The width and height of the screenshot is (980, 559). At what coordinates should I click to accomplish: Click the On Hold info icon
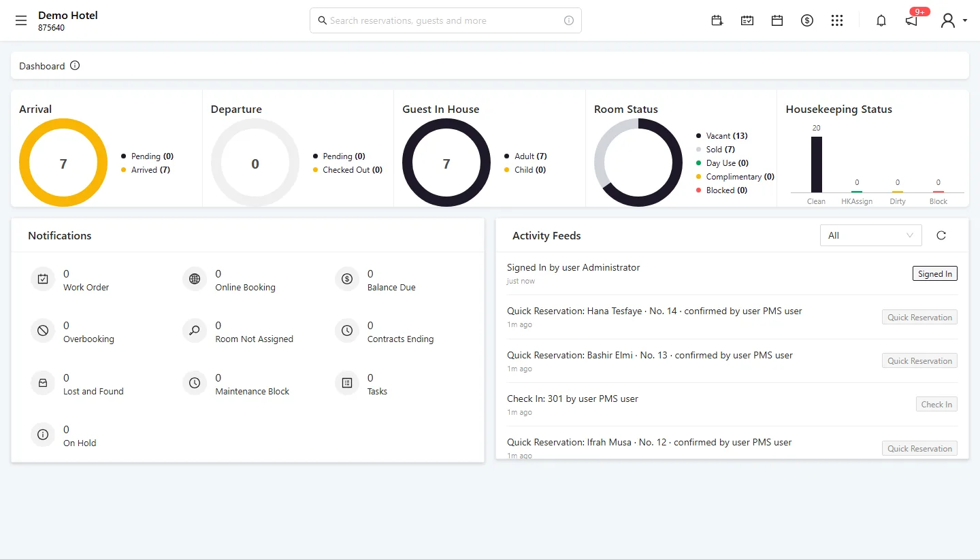pyautogui.click(x=43, y=435)
